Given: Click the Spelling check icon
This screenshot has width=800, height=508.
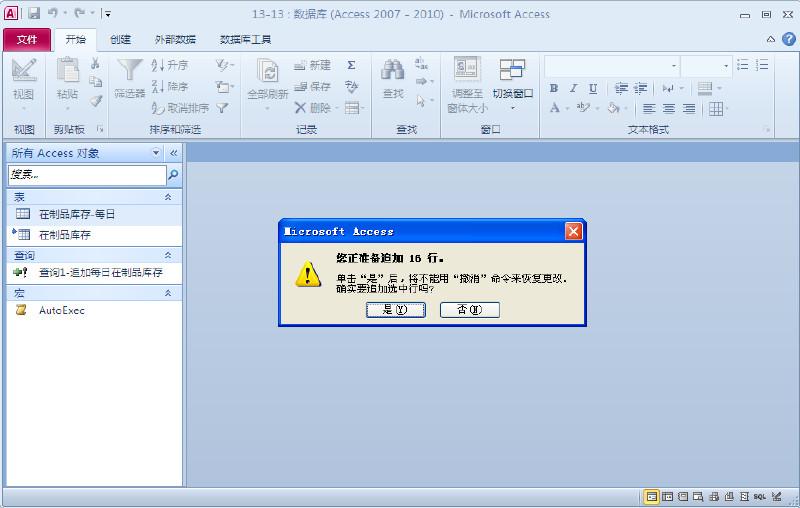Looking at the screenshot, I should pos(352,86).
